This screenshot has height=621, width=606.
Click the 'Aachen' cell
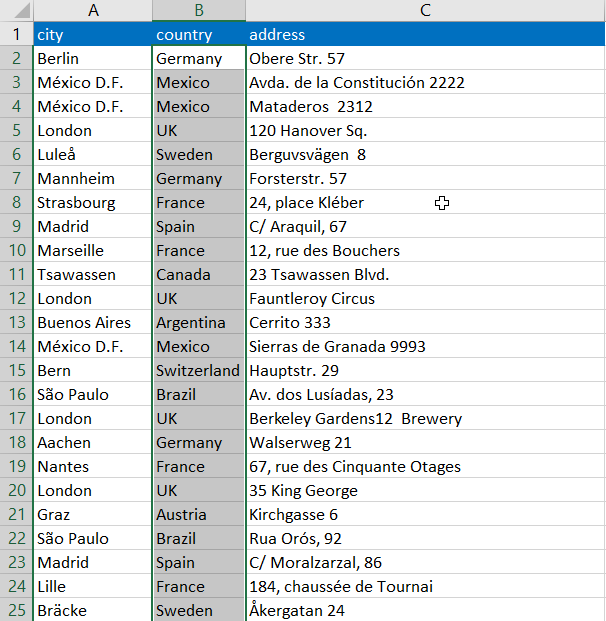tap(93, 442)
